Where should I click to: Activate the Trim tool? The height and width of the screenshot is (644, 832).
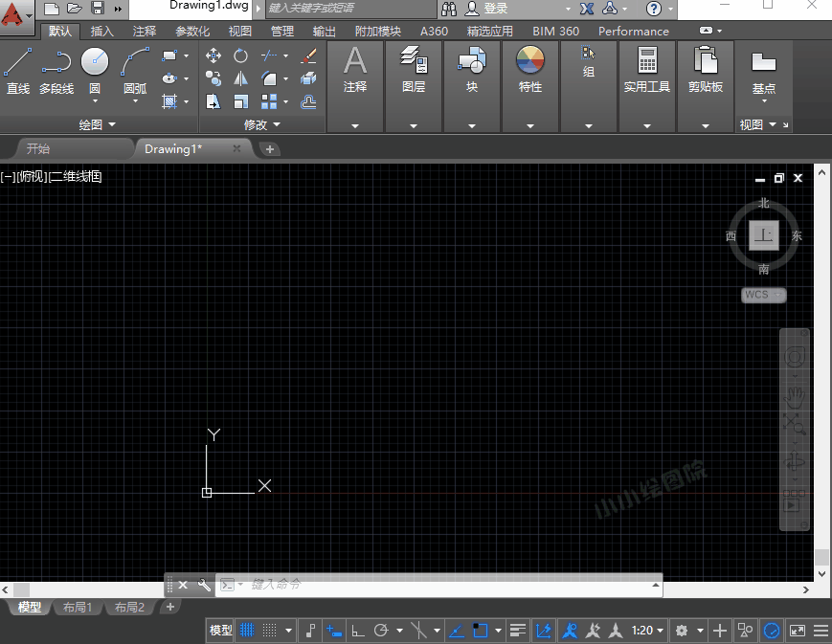coord(269,56)
